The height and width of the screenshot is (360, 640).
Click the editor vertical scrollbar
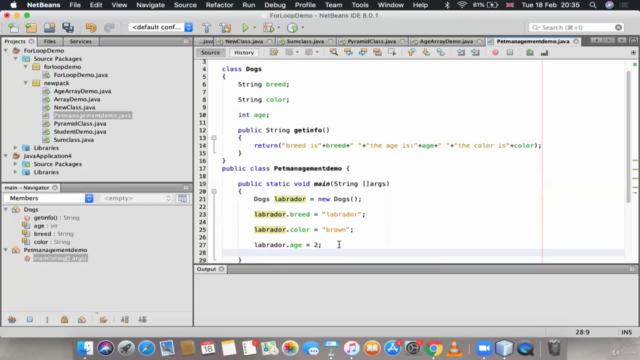coord(629,137)
